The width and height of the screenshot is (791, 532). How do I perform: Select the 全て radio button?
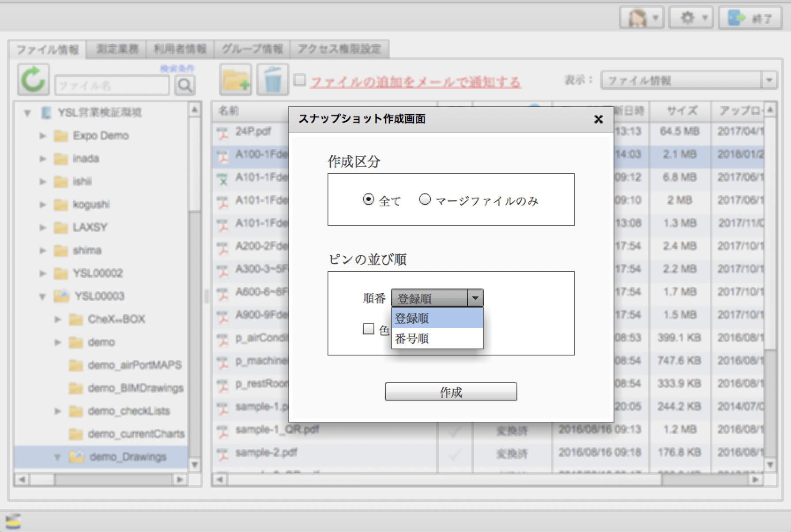pos(368,200)
